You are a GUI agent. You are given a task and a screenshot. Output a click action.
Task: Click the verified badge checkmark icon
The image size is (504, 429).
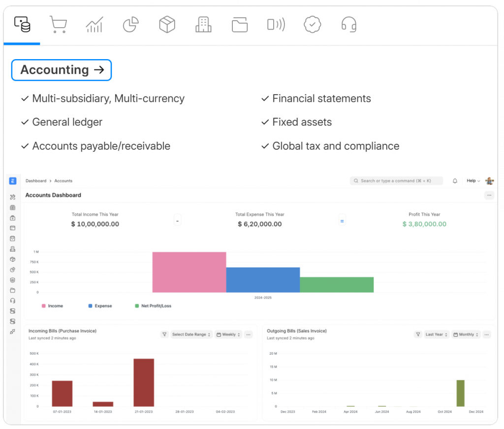click(312, 24)
